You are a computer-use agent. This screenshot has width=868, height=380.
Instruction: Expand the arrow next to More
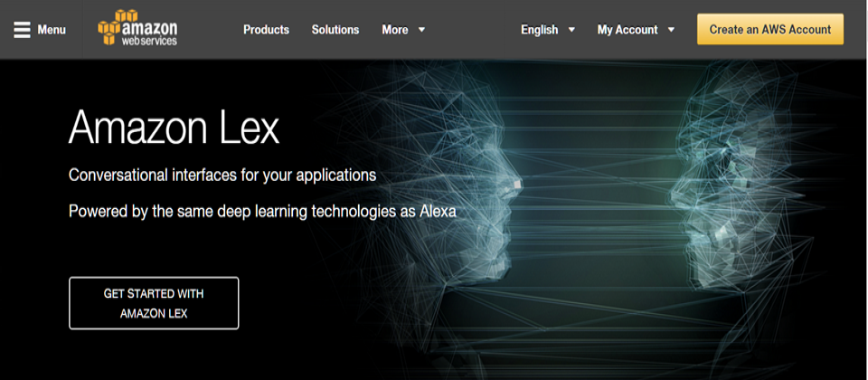[421, 30]
